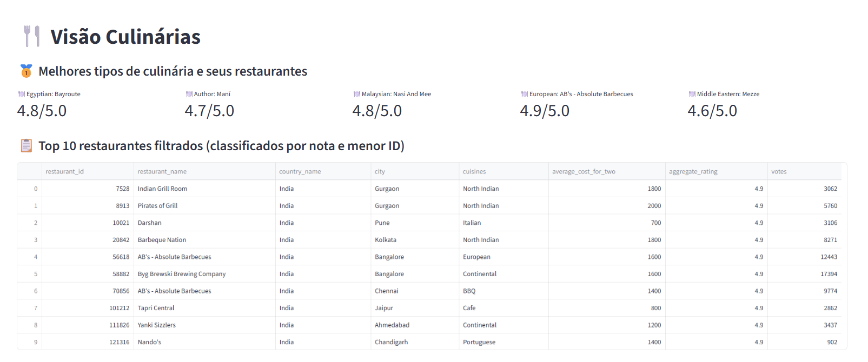The width and height of the screenshot is (868, 362).
Task: Click restaurant id 8913 cell
Action: point(88,206)
